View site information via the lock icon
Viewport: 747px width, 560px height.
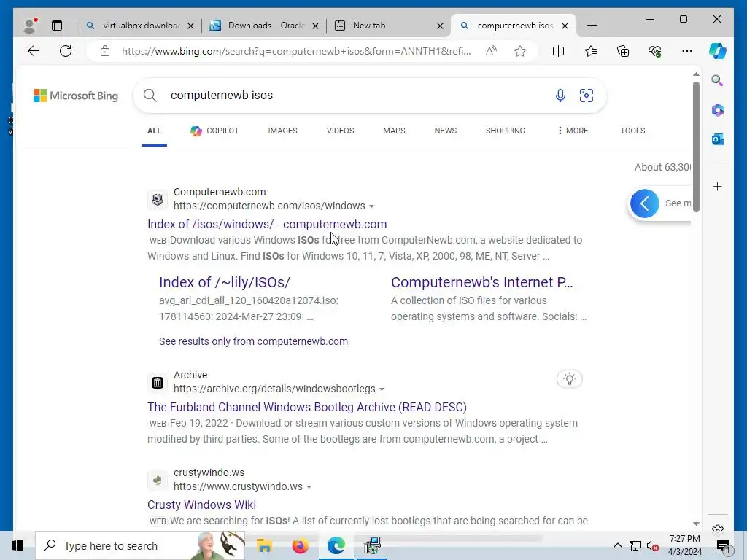[105, 51]
